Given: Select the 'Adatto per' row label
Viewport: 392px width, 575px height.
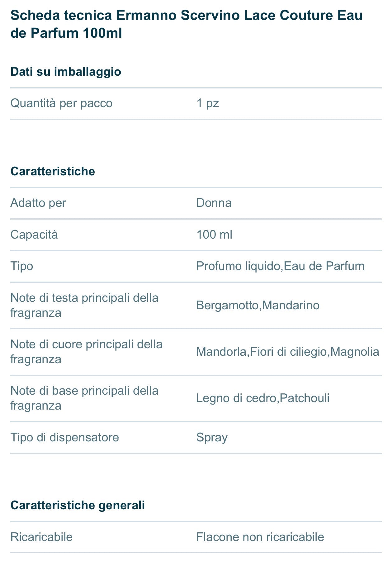Looking at the screenshot, I should point(38,203).
